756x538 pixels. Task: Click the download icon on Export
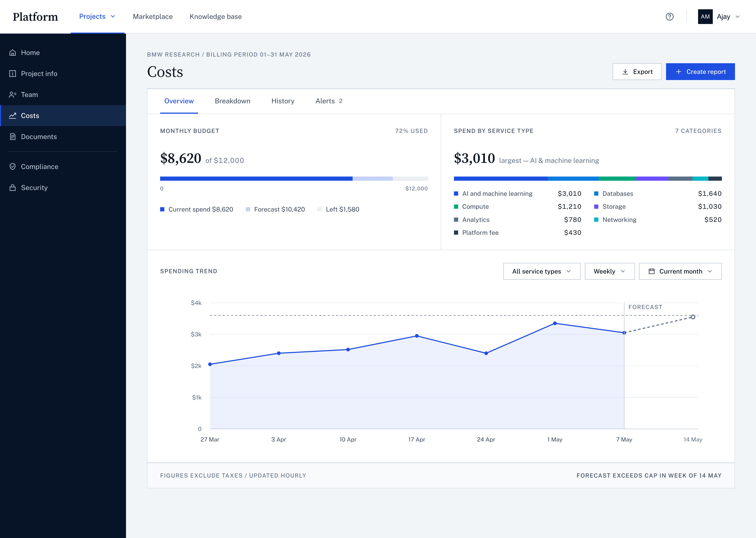coord(625,72)
